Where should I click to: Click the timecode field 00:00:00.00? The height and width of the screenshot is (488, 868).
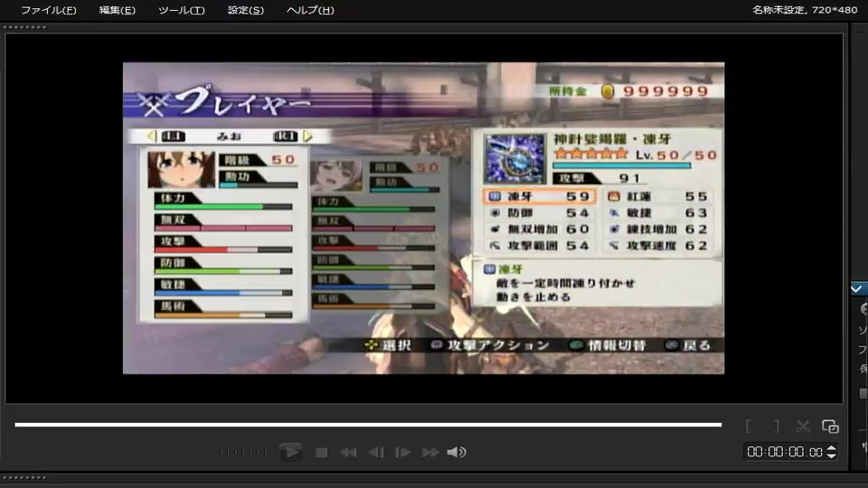coord(785,452)
